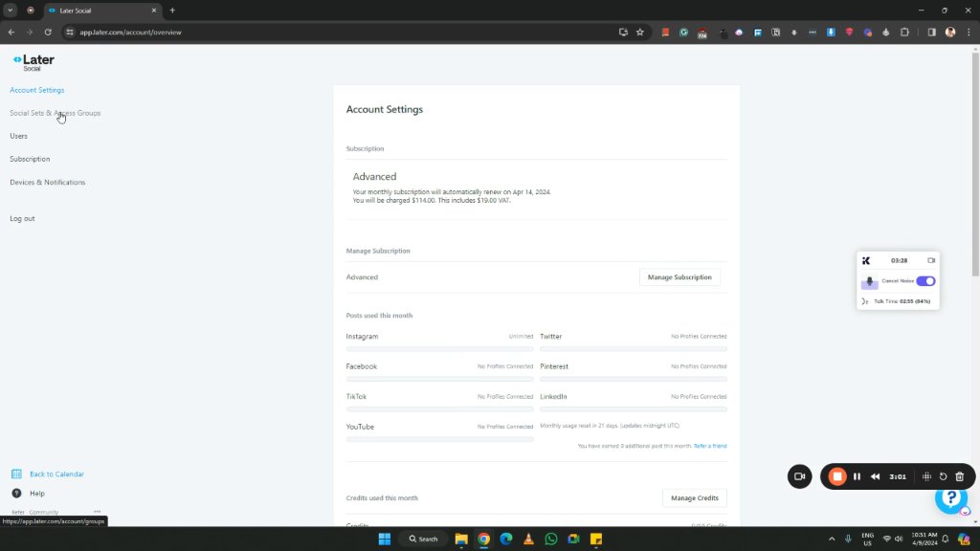Click the Later Social logo
Viewport: 980px width, 551px height.
tap(33, 62)
